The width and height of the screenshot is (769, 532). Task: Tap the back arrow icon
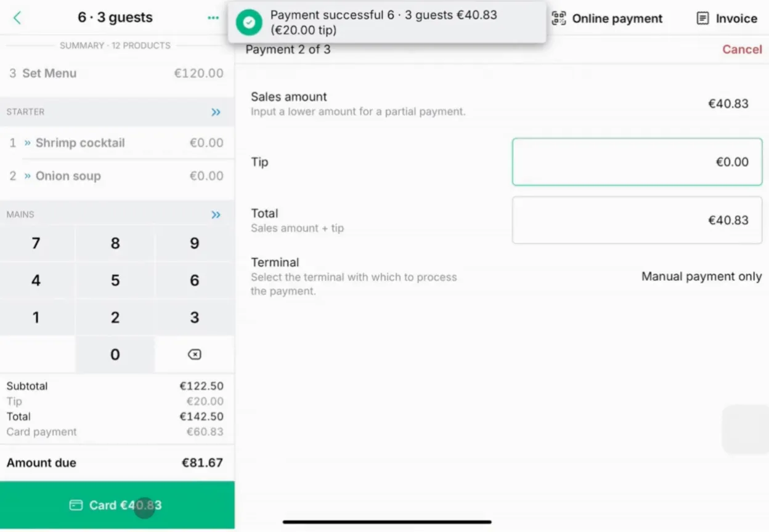[x=17, y=18]
